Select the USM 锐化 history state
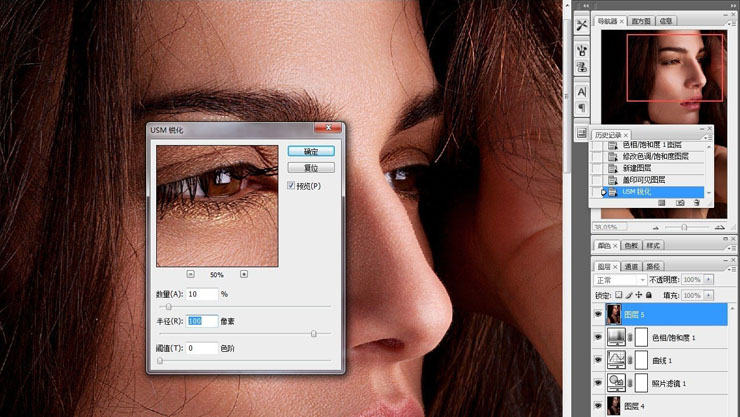The width and height of the screenshot is (740, 417). click(x=654, y=192)
